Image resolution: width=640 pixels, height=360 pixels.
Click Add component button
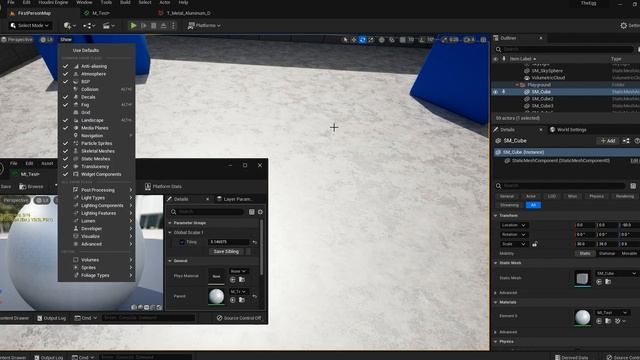pos(607,141)
